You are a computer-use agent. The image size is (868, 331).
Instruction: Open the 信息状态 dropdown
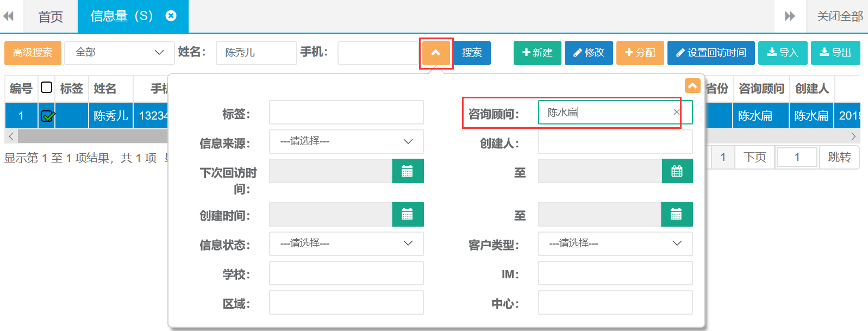(346, 243)
